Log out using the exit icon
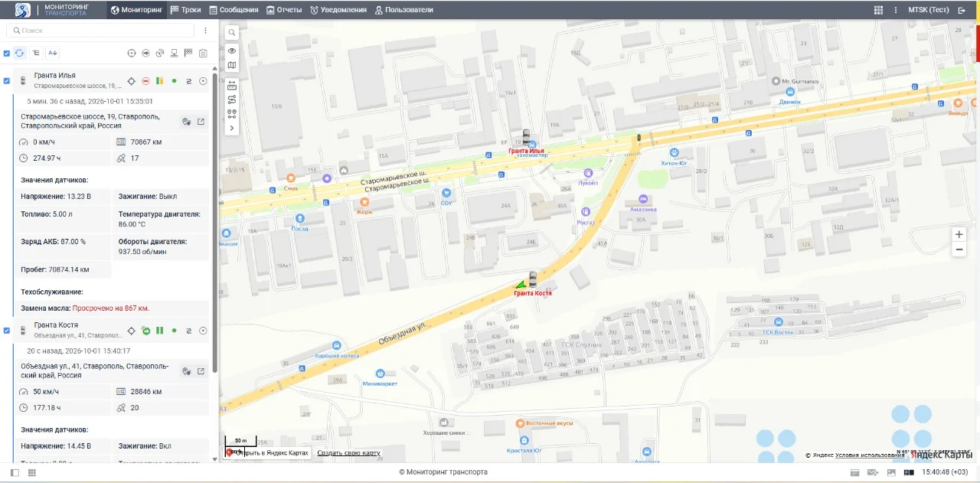 click(x=962, y=10)
